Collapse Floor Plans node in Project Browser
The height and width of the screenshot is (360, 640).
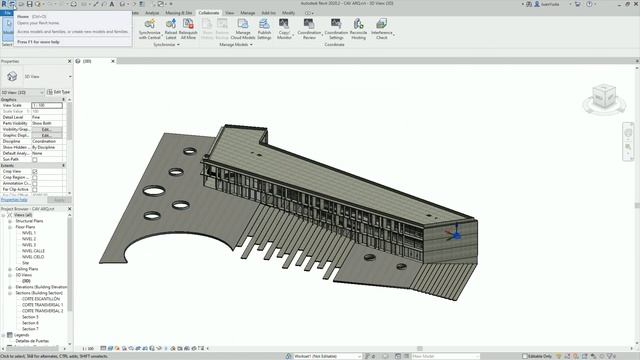click(10, 227)
